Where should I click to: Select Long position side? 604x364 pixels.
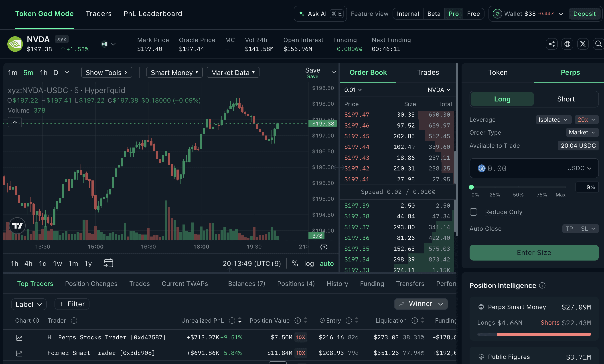click(502, 99)
